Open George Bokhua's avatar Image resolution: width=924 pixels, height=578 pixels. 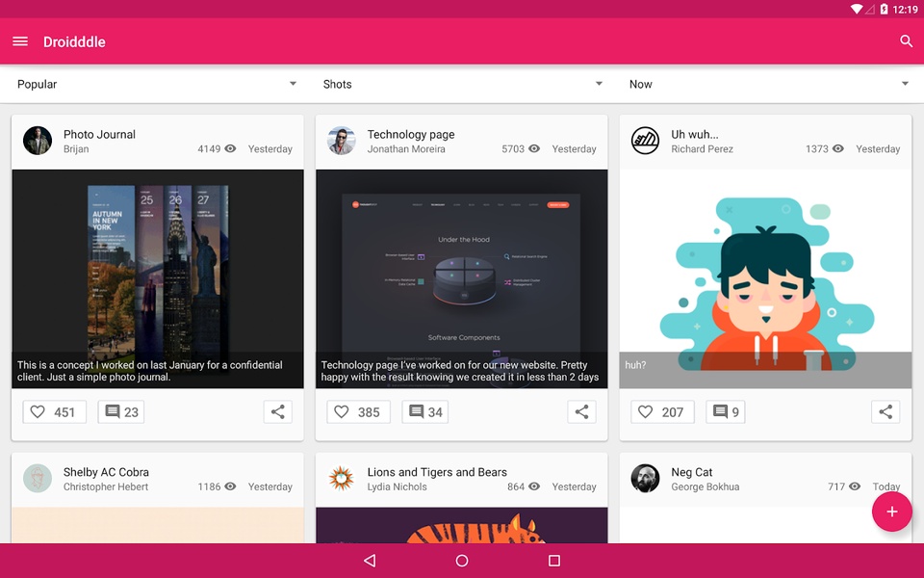645,479
